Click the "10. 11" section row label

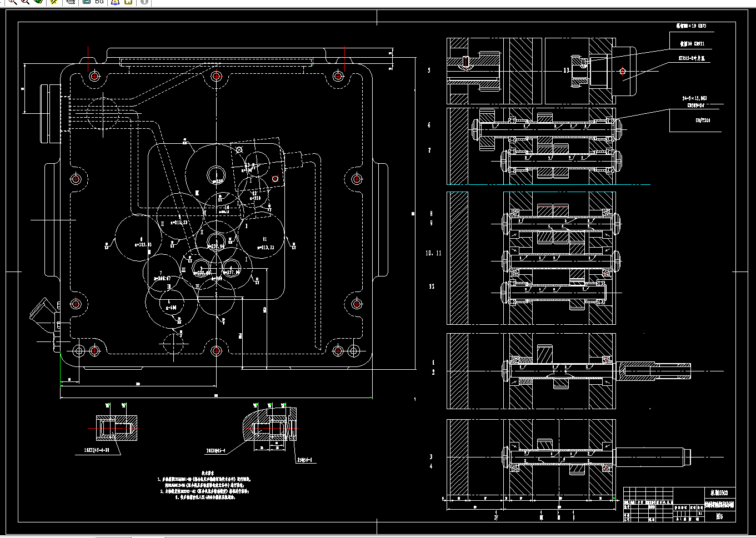pos(433,253)
